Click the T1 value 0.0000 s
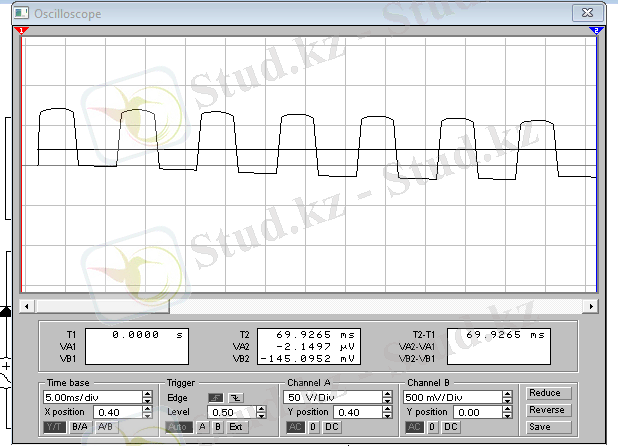 point(147,335)
